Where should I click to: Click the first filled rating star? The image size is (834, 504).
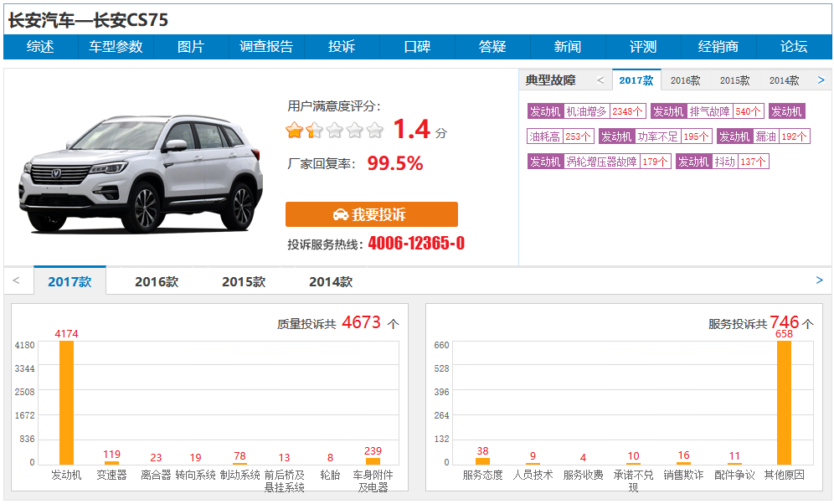pos(294,130)
